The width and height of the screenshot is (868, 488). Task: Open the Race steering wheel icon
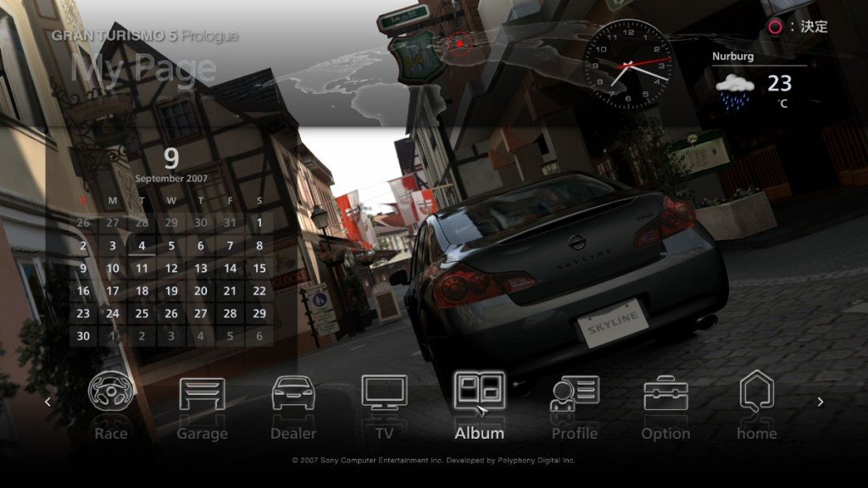[111, 393]
